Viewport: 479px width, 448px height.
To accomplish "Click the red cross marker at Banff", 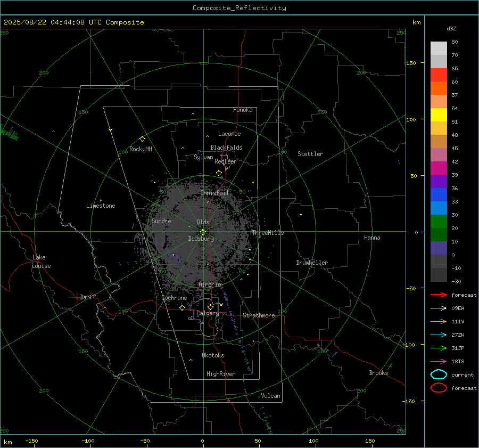I will point(76,297).
